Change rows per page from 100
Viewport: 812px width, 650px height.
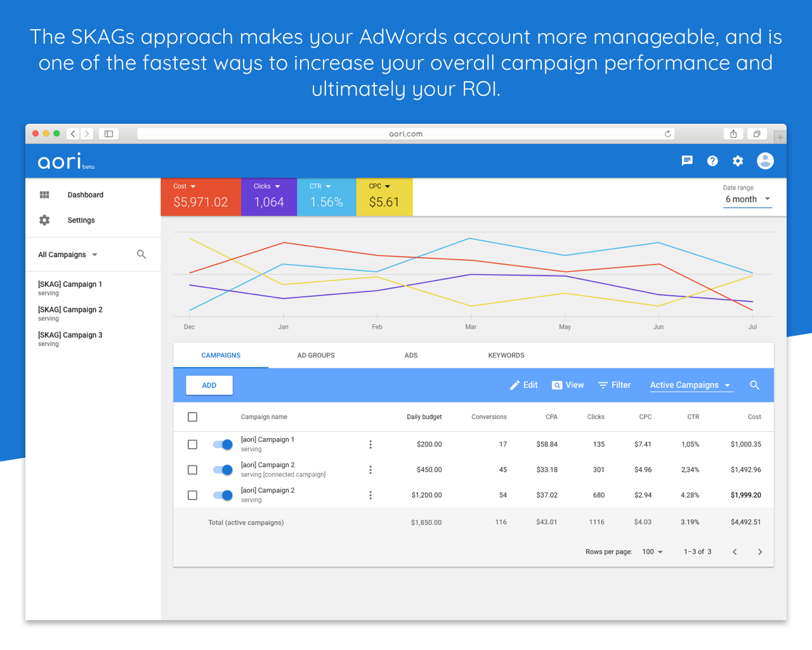pos(652,552)
